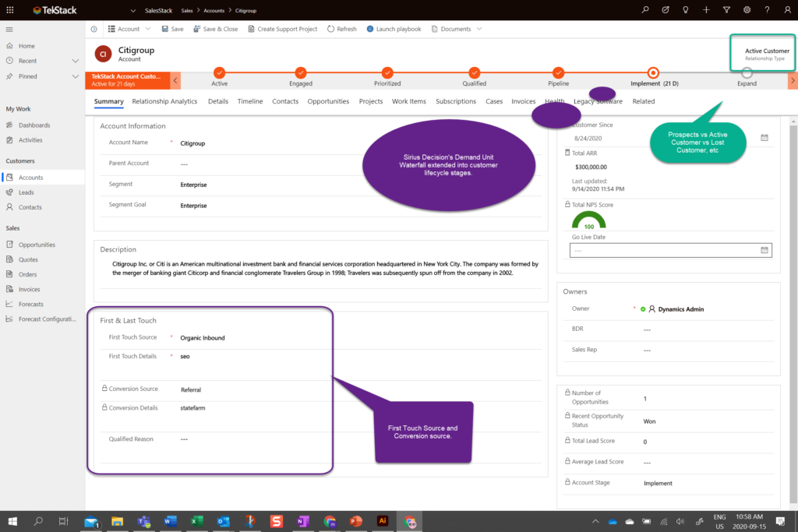The image size is (798, 532).
Task: Open the Subscriptions tab
Action: pos(455,101)
